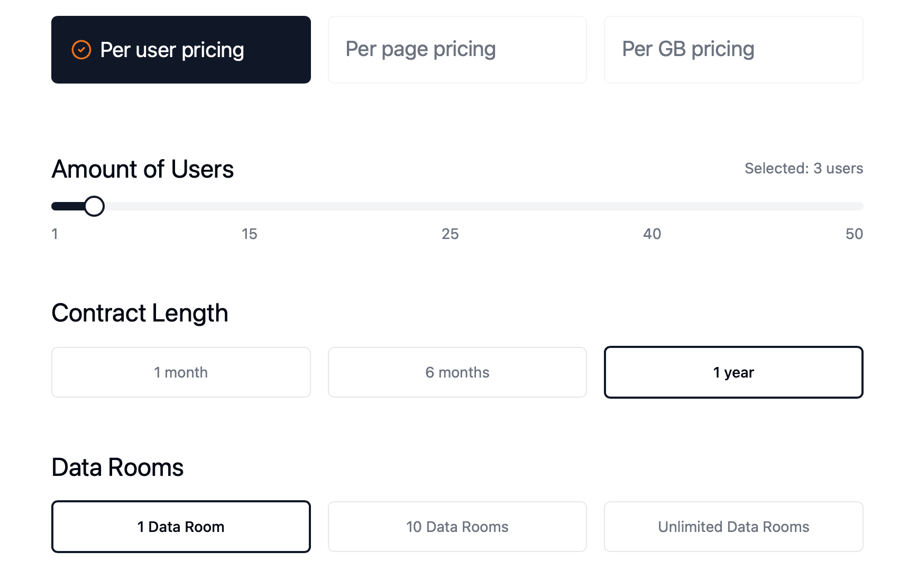Select 6 months contract length
This screenshot has width=899, height=588.
(457, 372)
